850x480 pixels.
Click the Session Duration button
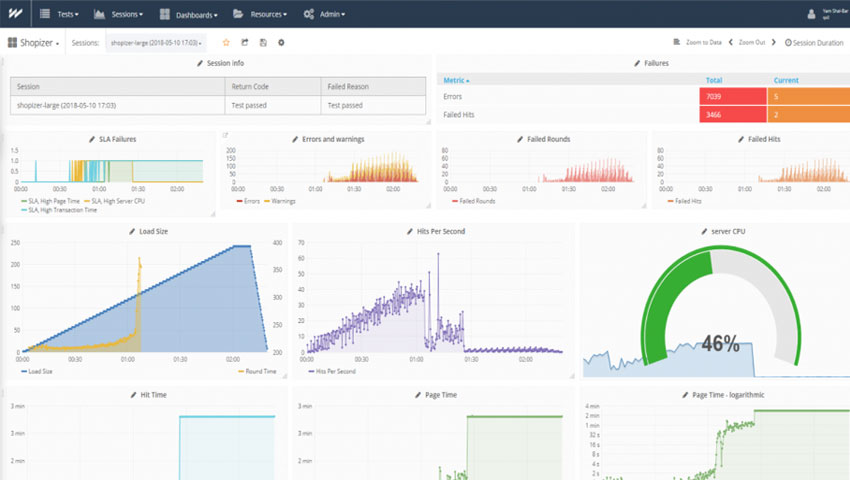coord(814,43)
